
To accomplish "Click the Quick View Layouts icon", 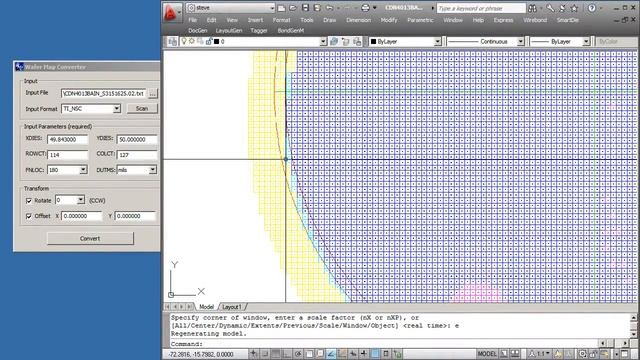I will [504, 354].
